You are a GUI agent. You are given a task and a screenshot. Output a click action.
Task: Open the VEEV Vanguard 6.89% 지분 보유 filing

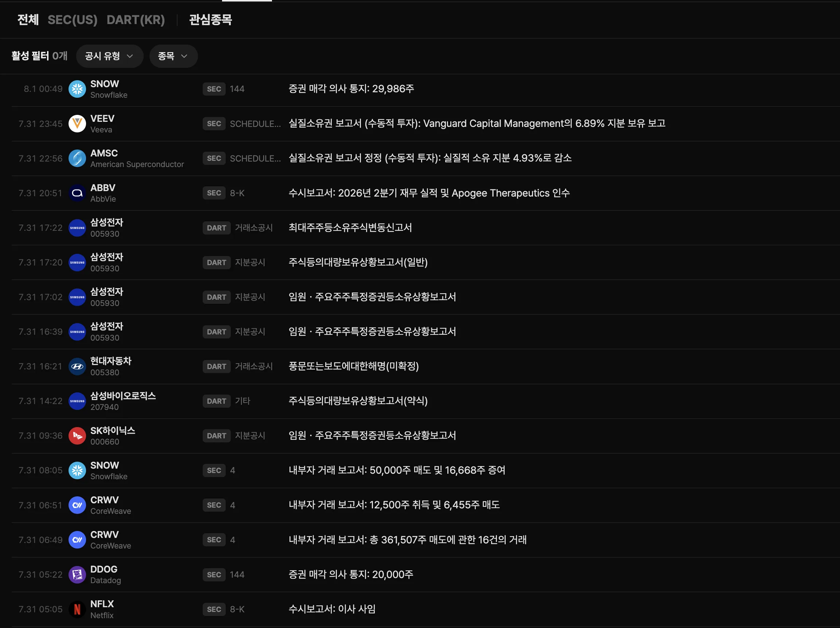(477, 124)
